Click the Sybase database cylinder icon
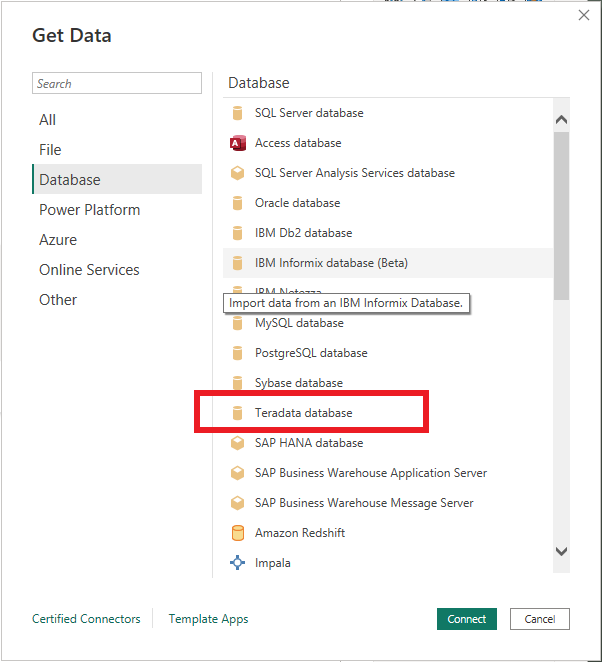 click(237, 383)
